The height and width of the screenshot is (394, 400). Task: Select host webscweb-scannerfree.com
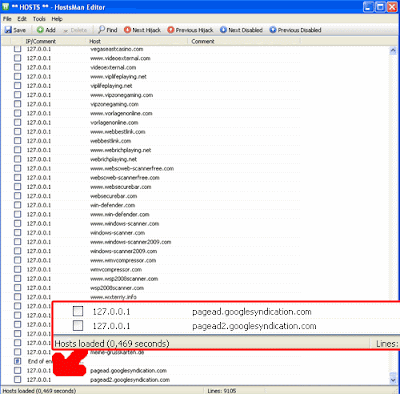point(125,178)
